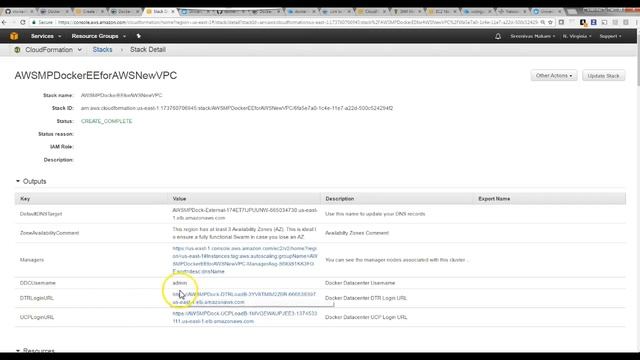Click the Update Stack button
Viewport: 640px width, 360px height.
[603, 76]
